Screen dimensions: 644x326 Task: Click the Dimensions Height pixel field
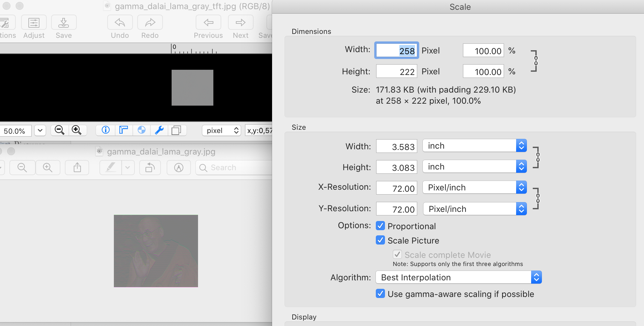tap(396, 71)
